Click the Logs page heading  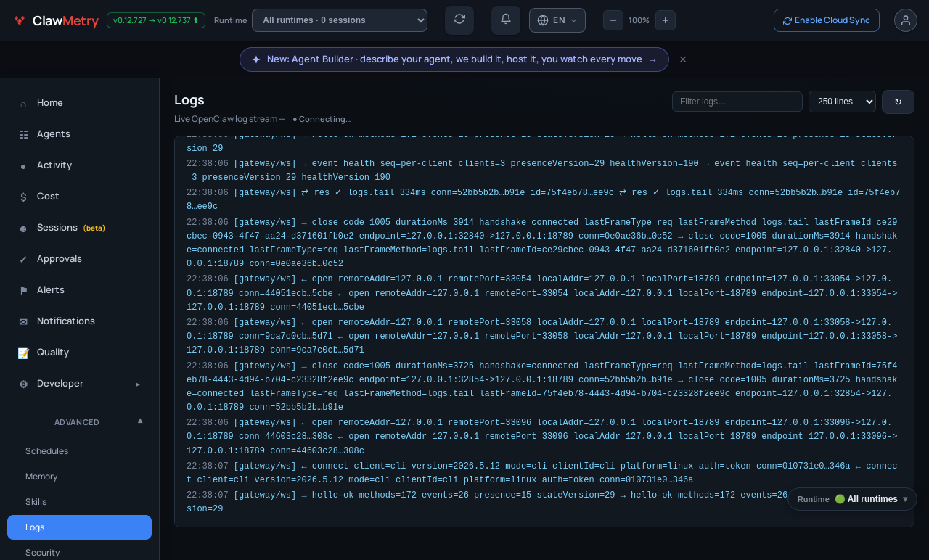[x=189, y=100]
